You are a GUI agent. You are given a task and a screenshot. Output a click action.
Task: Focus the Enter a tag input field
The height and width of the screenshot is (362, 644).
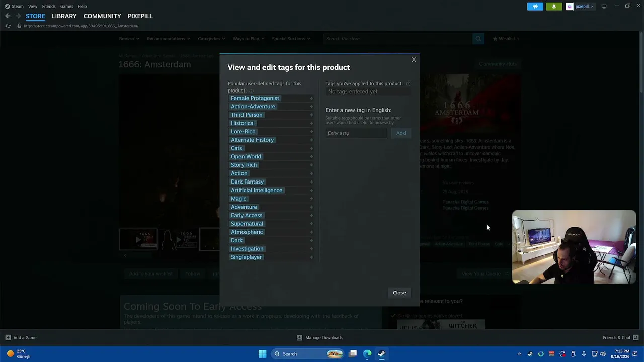(356, 133)
